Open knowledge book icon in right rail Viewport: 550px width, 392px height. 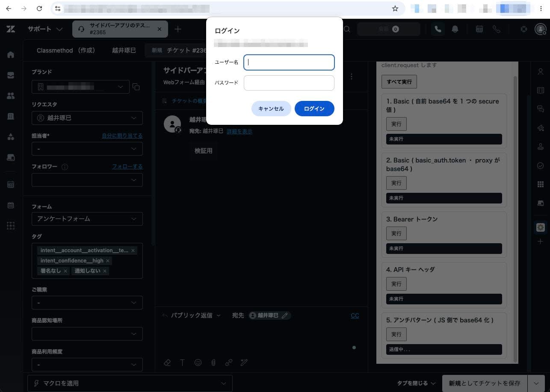[x=541, y=90]
